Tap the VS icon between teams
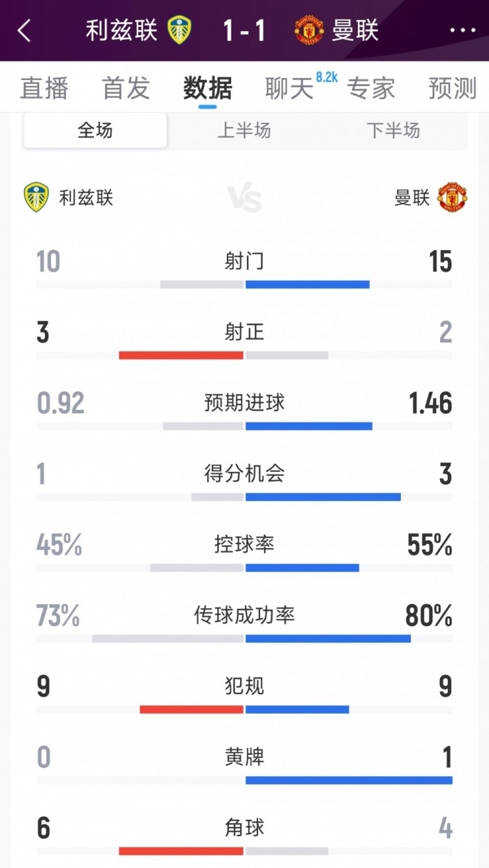The height and width of the screenshot is (868, 489). point(244,197)
